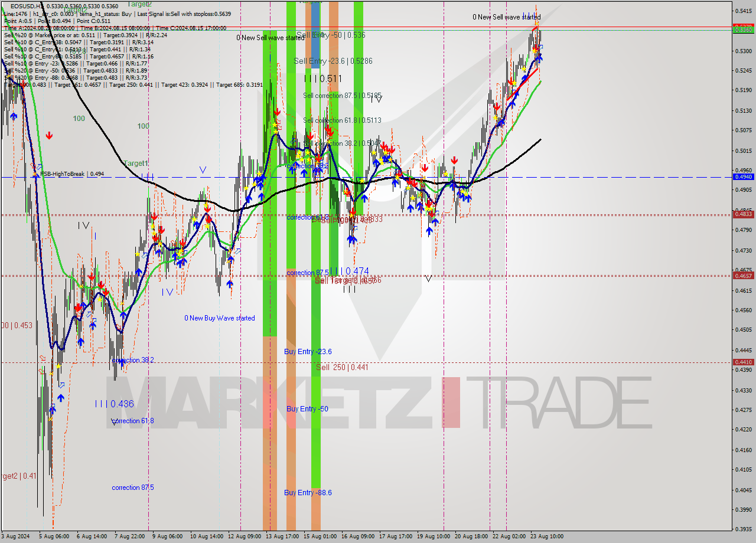Image resolution: width=756 pixels, height=543 pixels.
Task: Click the 0.4330 price axis value
Action: click(x=743, y=390)
